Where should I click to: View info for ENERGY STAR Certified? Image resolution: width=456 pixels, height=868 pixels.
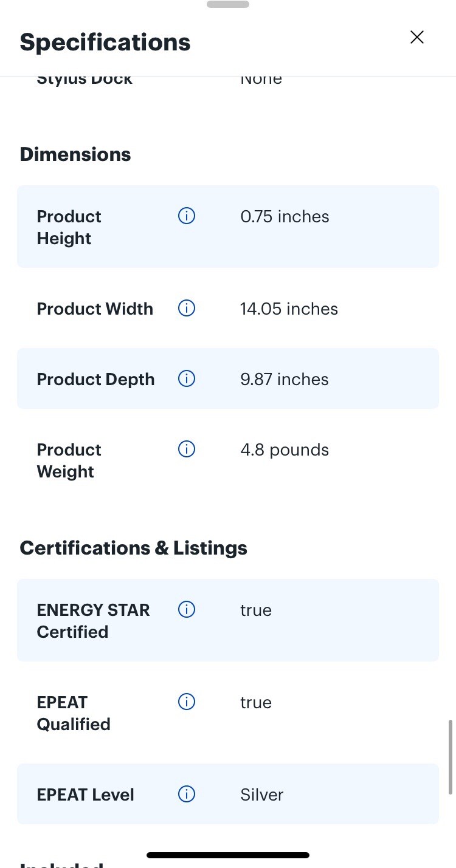pyautogui.click(x=187, y=609)
